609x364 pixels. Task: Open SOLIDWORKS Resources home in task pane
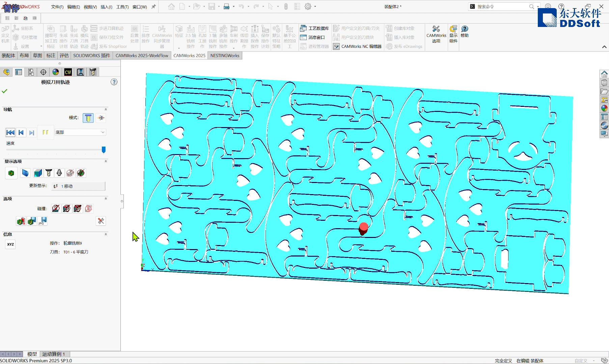coord(604,74)
